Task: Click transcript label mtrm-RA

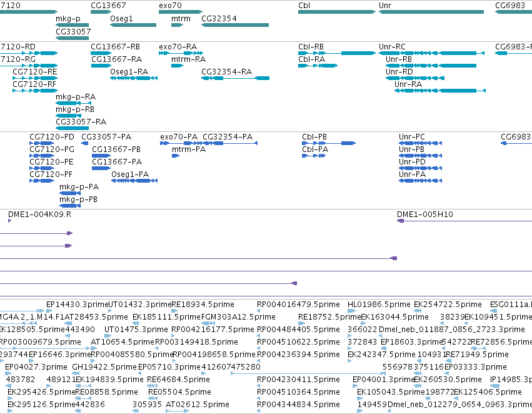Action: (x=188, y=59)
